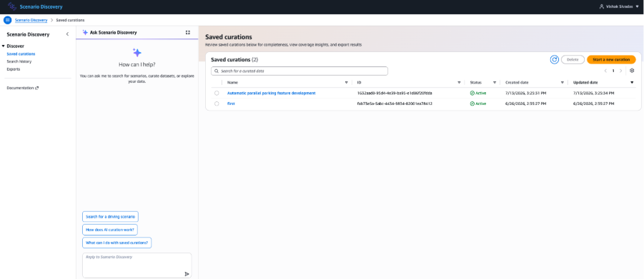
Task: Open Automatic parallel parking feature development curation
Action: pyautogui.click(x=272, y=93)
